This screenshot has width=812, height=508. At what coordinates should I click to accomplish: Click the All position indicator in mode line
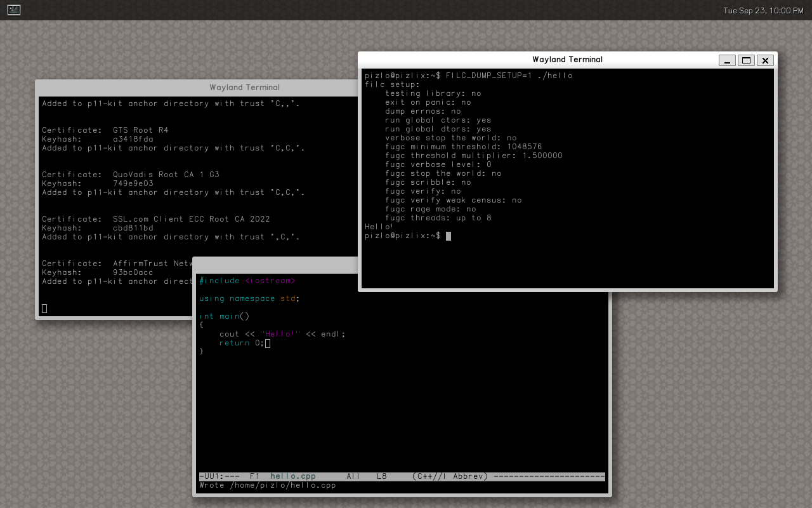click(x=353, y=476)
